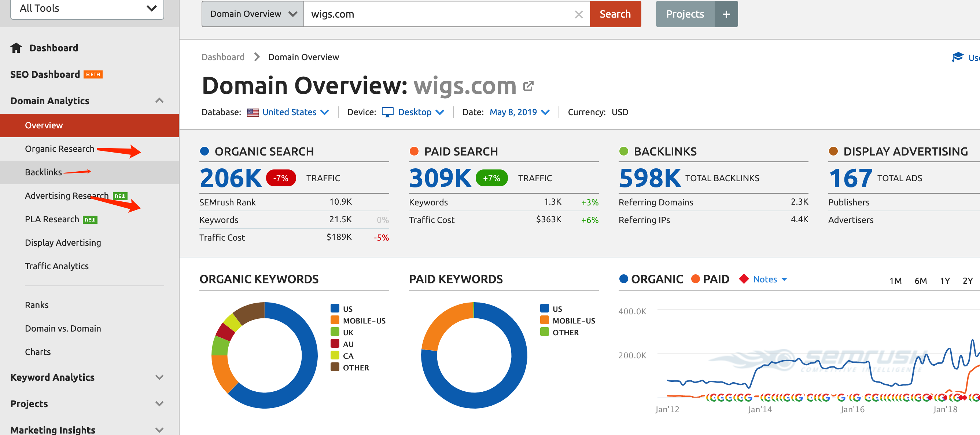Screen dimensions: 980x435
Task: Open Charts in sidebar
Action: 38,352
